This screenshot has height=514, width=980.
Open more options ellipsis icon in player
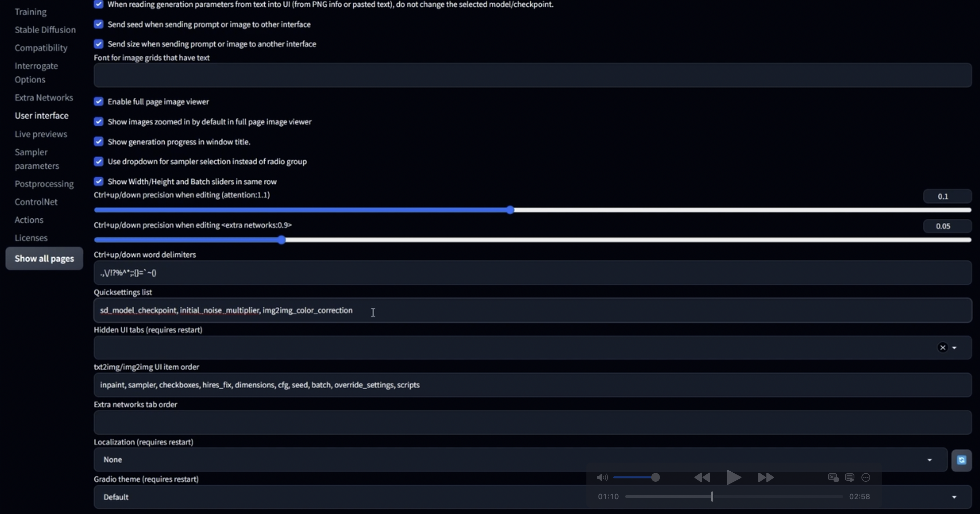click(865, 477)
